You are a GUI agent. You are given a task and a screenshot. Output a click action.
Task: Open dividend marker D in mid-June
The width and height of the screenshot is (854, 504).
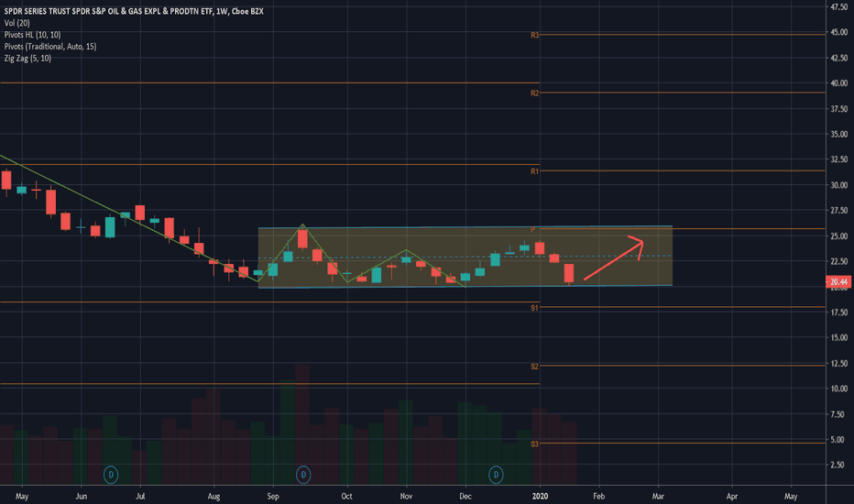[x=111, y=475]
